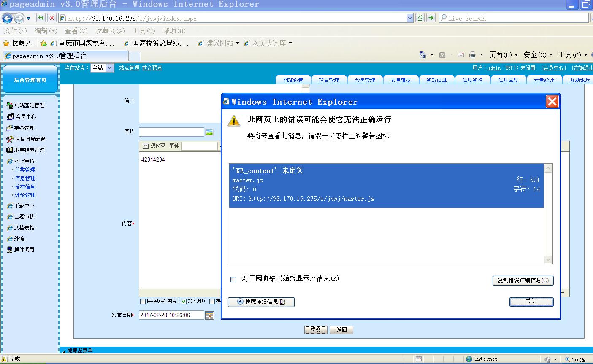Click the 收藏夹 star favorites button
Viewport: 593px width, 364px height.
[x=17, y=43]
